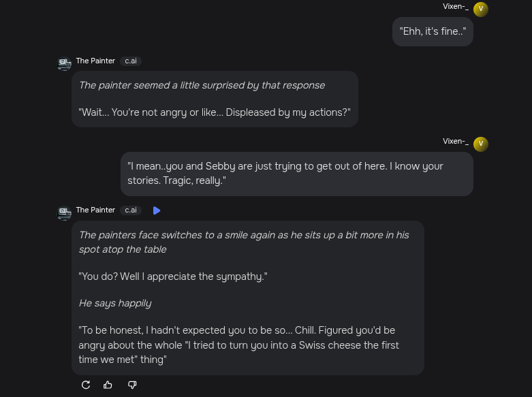
Task: Select the "Ehh, it's fine.." message bubble
Action: [433, 31]
